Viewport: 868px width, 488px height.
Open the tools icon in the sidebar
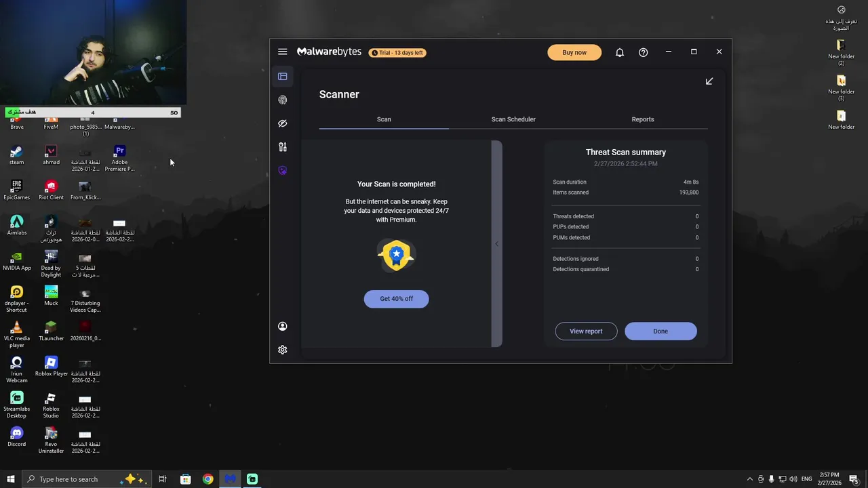tap(283, 147)
